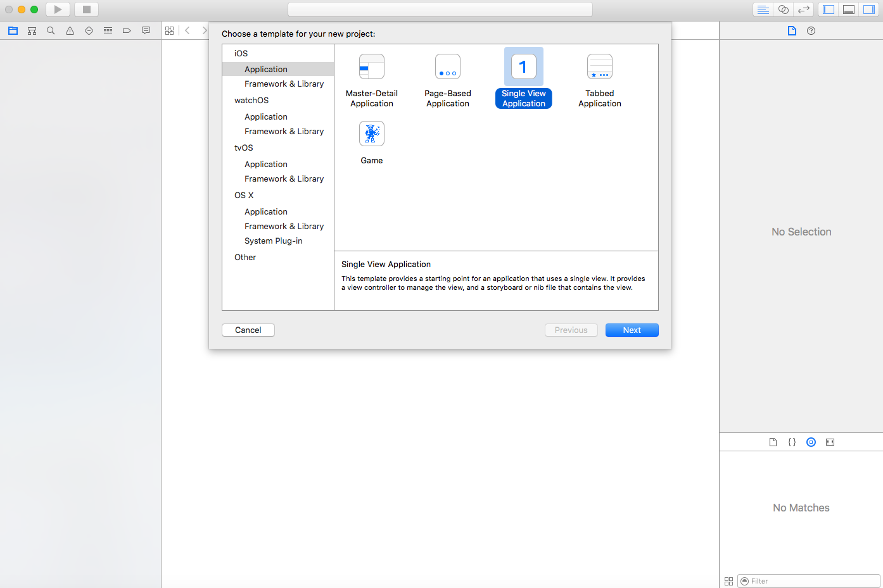Open the Test navigator diamond icon
The image size is (883, 588).
pyautogui.click(x=89, y=30)
